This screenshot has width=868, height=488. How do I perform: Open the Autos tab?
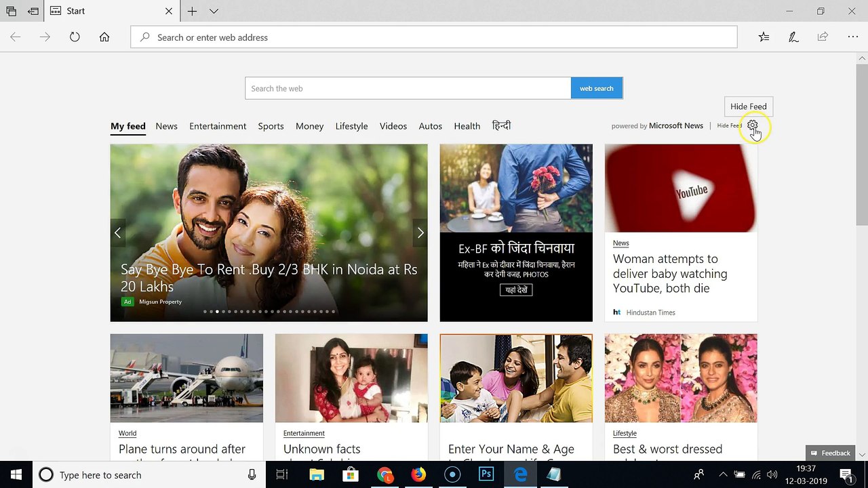point(430,126)
